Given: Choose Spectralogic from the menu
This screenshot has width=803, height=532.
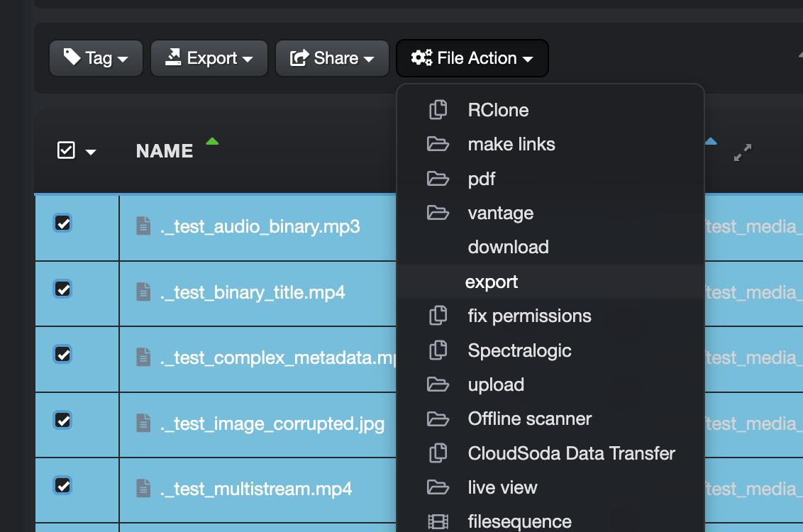Looking at the screenshot, I should 550,350.
